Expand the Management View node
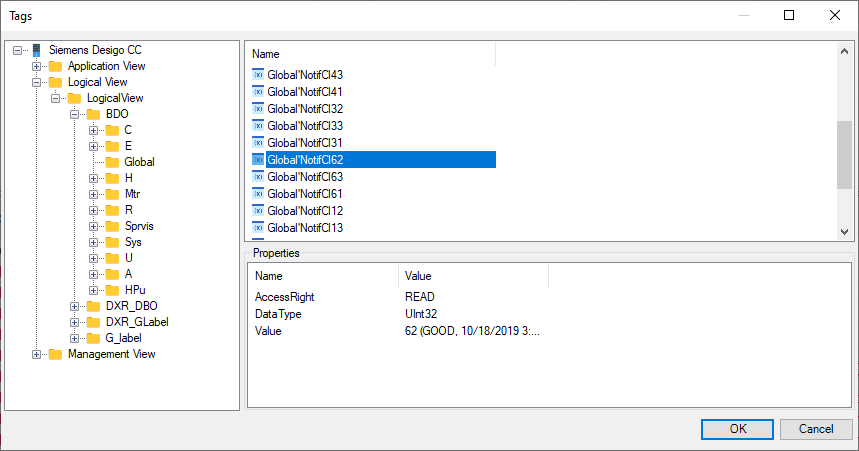Image resolution: width=859 pixels, height=451 pixels. (37, 354)
